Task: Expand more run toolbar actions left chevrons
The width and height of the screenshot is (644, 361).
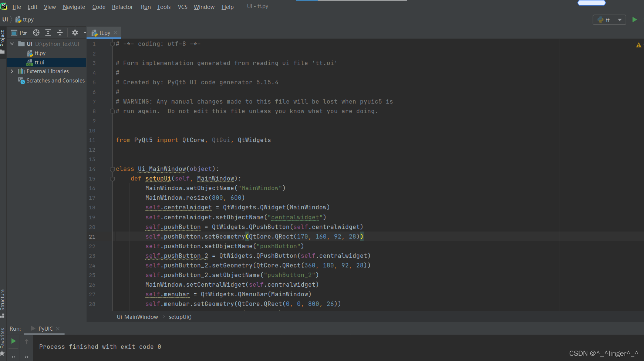Action: point(13,357)
